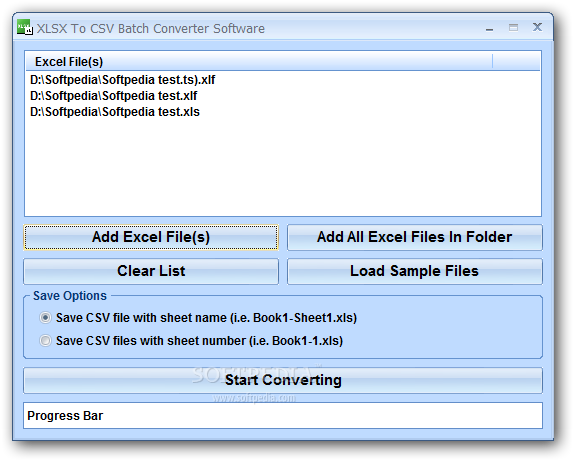This screenshot has height=461, width=574.
Task: Load Sample Files into the list
Action: pos(414,271)
